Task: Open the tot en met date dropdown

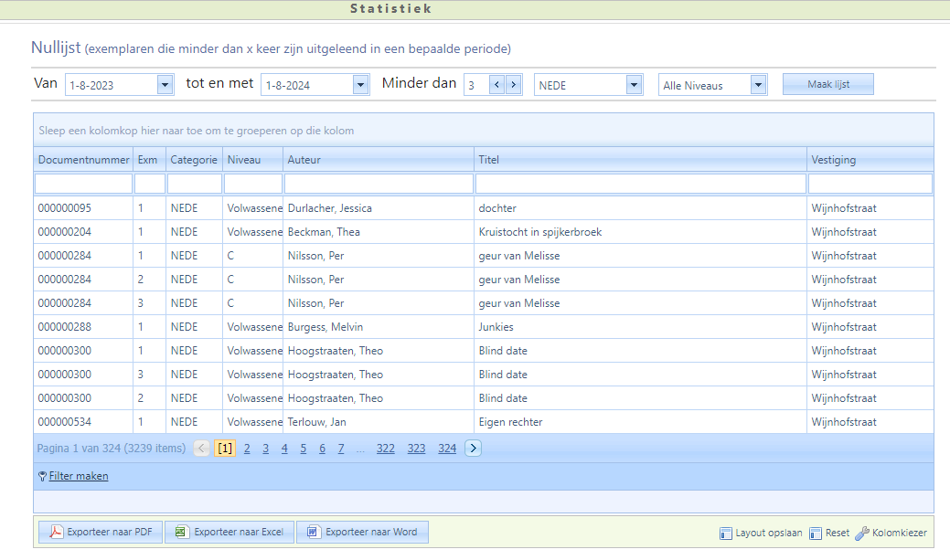Action: [x=360, y=85]
